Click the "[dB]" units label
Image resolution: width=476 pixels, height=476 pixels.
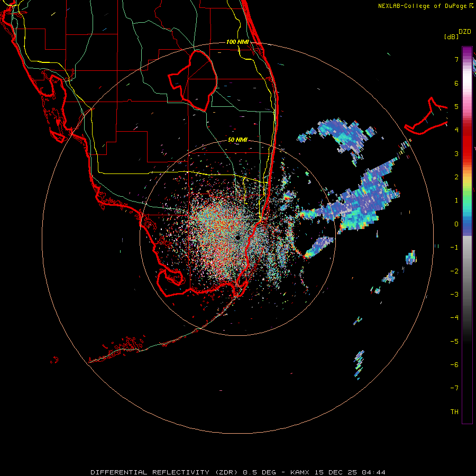(x=451, y=36)
